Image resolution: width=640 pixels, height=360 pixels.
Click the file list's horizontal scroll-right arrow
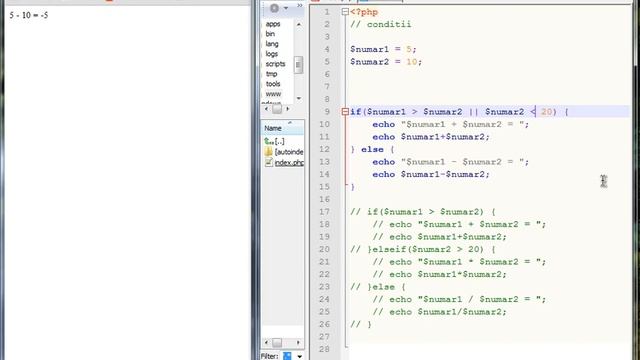(x=298, y=342)
